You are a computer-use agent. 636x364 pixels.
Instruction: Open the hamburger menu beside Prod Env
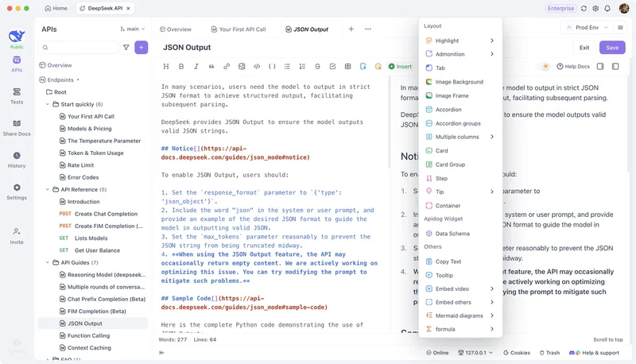620,28
